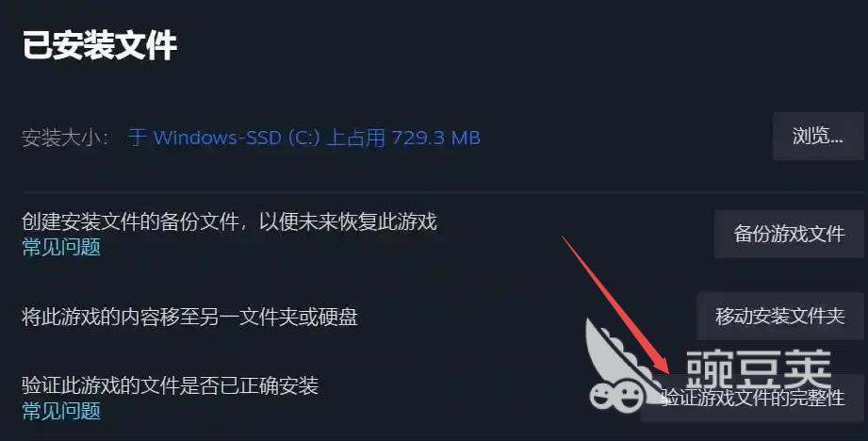Image resolution: width=868 pixels, height=441 pixels.
Task: Click the 移动安装文件夹 button
Action: point(780,316)
